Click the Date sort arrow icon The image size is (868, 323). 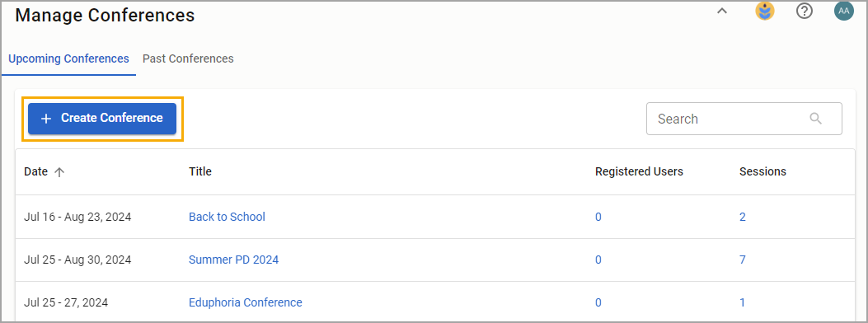(x=59, y=172)
